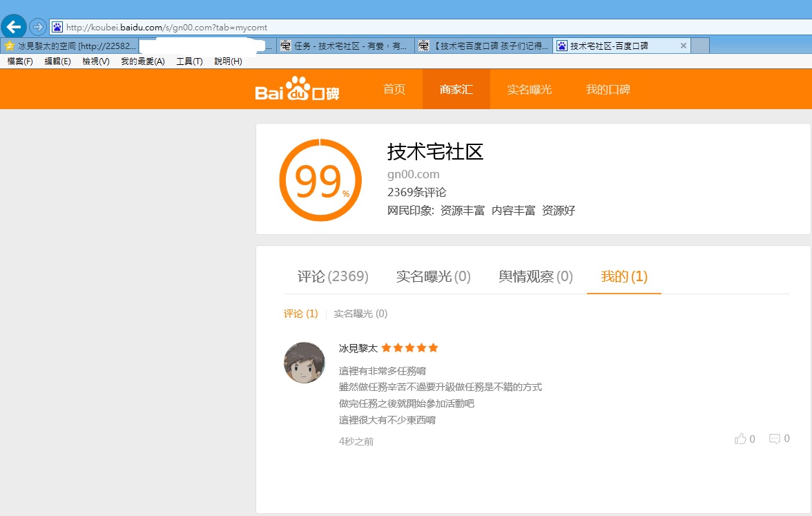Open the 我的最愛(A) favorites menu
This screenshot has width=812, height=516.
coord(143,61)
